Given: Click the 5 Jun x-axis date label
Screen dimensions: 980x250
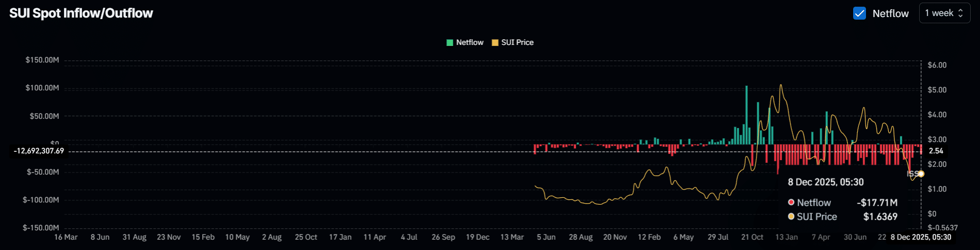Looking at the screenshot, I should 546,237.
